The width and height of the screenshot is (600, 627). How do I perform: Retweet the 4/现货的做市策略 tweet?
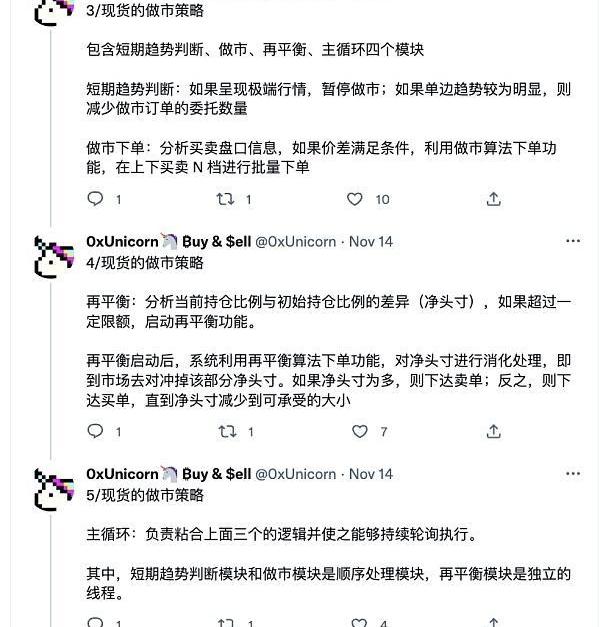coord(227,431)
